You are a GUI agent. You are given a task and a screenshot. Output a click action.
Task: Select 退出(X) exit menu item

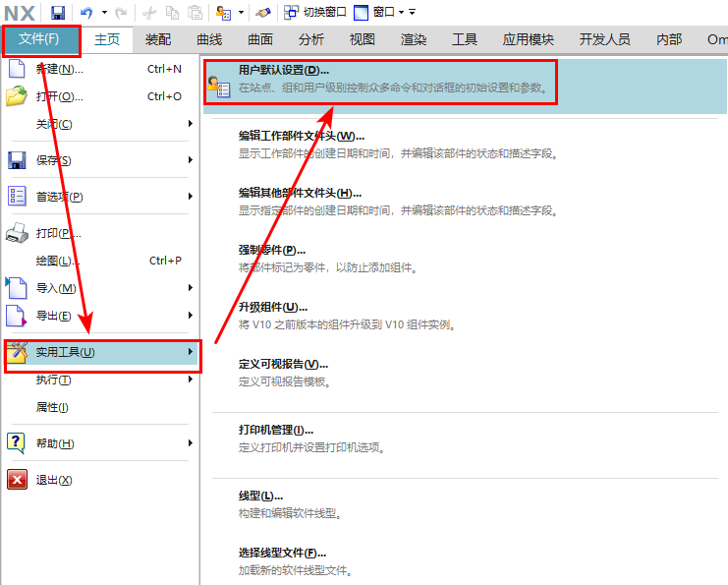tap(100, 480)
